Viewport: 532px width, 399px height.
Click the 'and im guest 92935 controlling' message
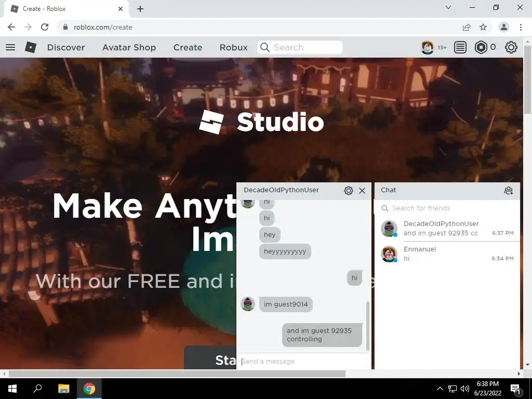(x=322, y=335)
